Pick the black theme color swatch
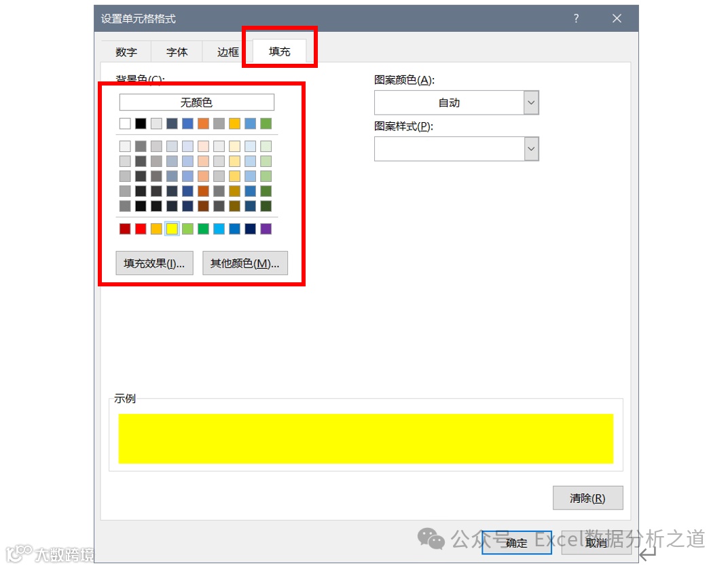Image resolution: width=728 pixels, height=568 pixels. click(x=141, y=124)
